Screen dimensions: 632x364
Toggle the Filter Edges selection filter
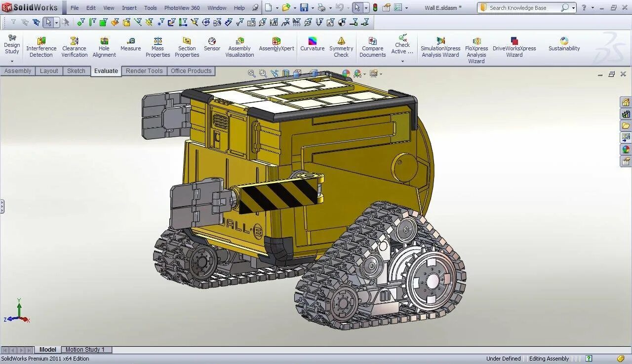click(x=92, y=22)
